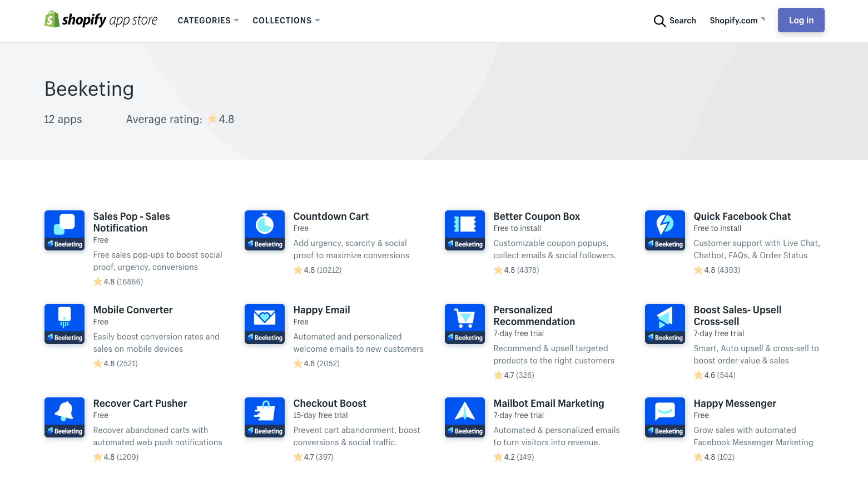Open the Quick Facebook Chat title link
The image size is (868, 497).
[x=742, y=216]
